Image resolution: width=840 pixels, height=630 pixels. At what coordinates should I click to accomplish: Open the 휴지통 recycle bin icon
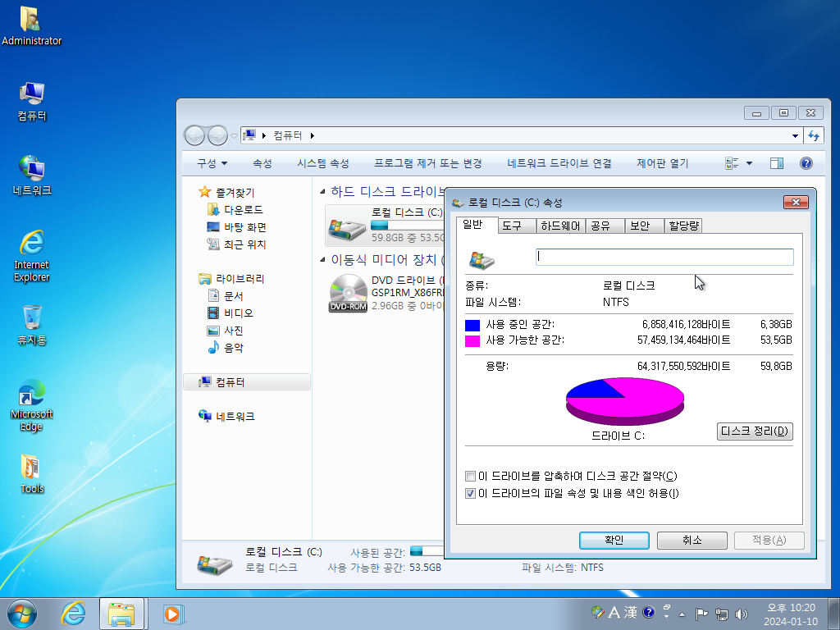coord(32,325)
